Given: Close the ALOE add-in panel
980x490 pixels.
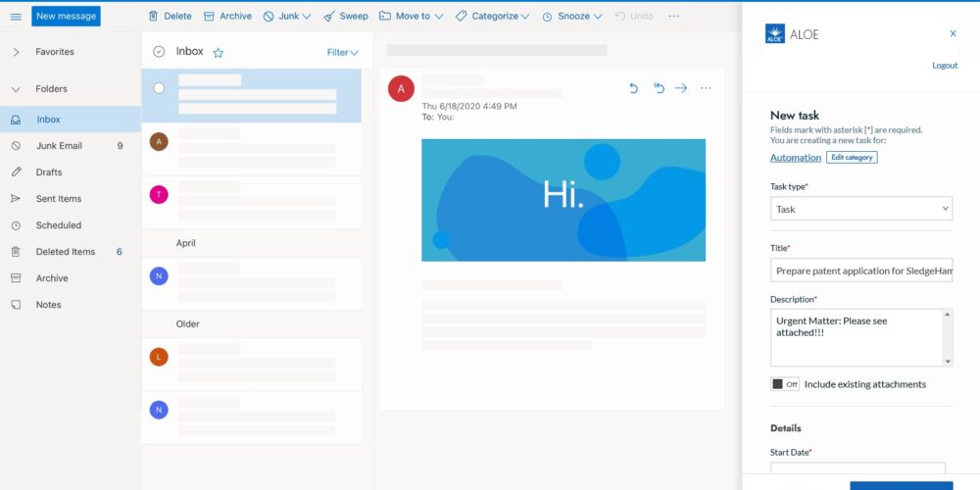Looking at the screenshot, I should 953,33.
